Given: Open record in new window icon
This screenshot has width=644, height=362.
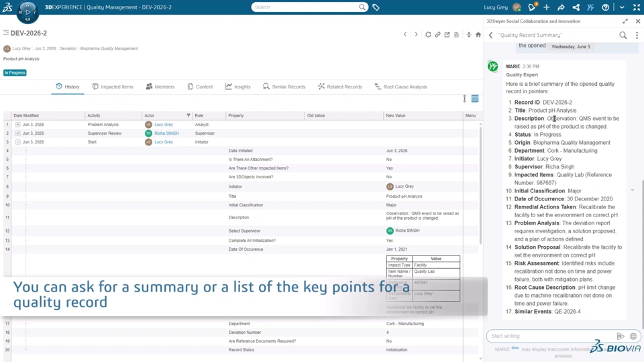Looking at the screenshot, I should 447,34.
